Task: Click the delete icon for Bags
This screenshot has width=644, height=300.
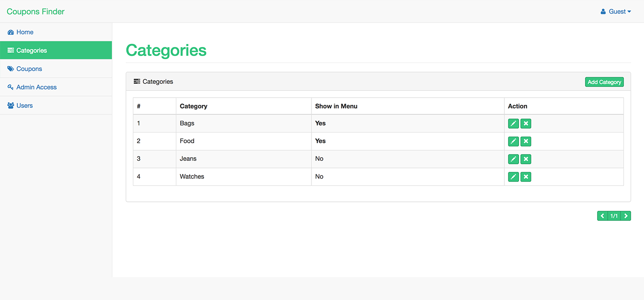Action: coord(526,124)
